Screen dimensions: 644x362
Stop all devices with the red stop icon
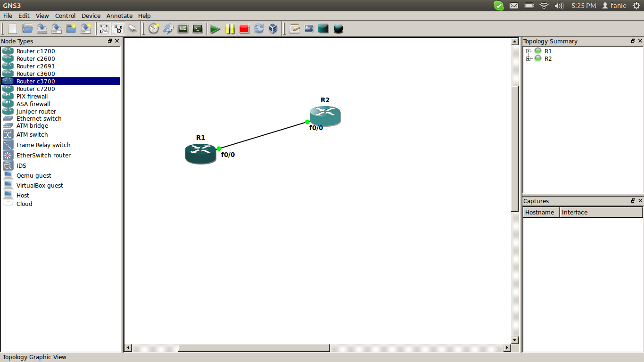click(244, 28)
